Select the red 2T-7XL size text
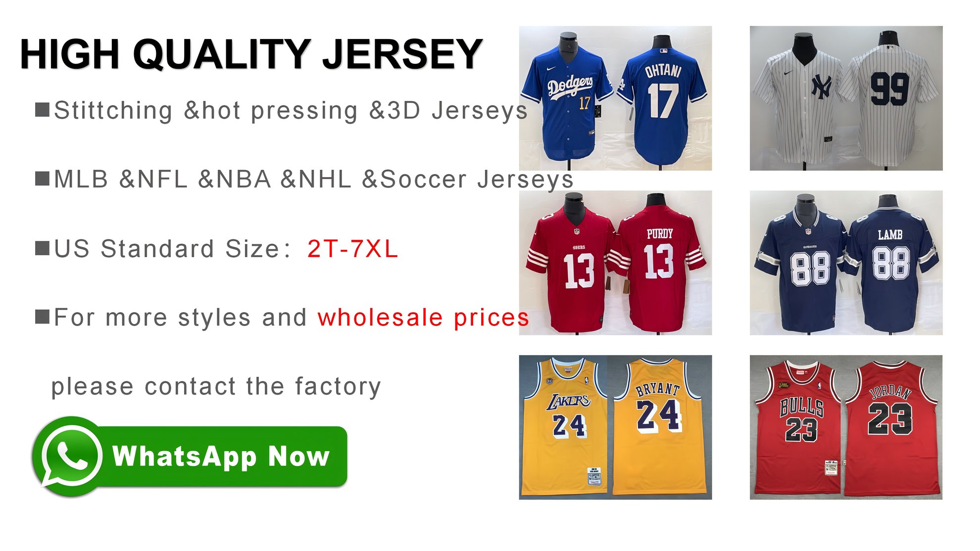The height and width of the screenshot is (551, 980). point(352,249)
